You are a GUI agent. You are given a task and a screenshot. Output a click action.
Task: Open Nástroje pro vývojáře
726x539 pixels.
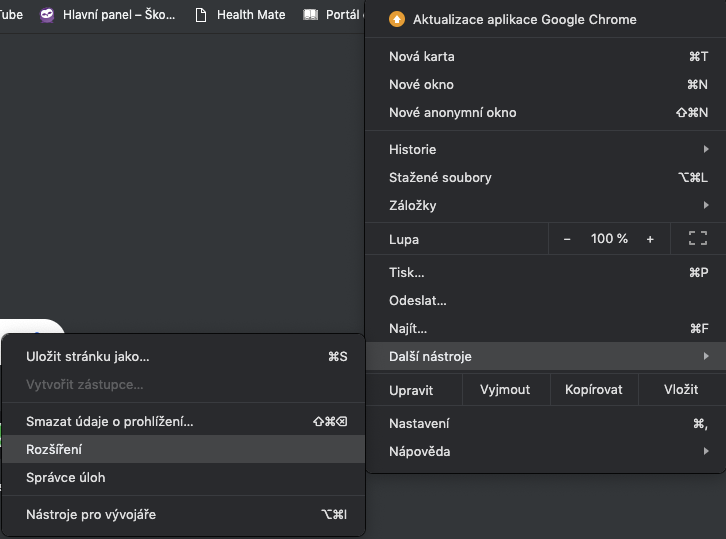pos(91,514)
